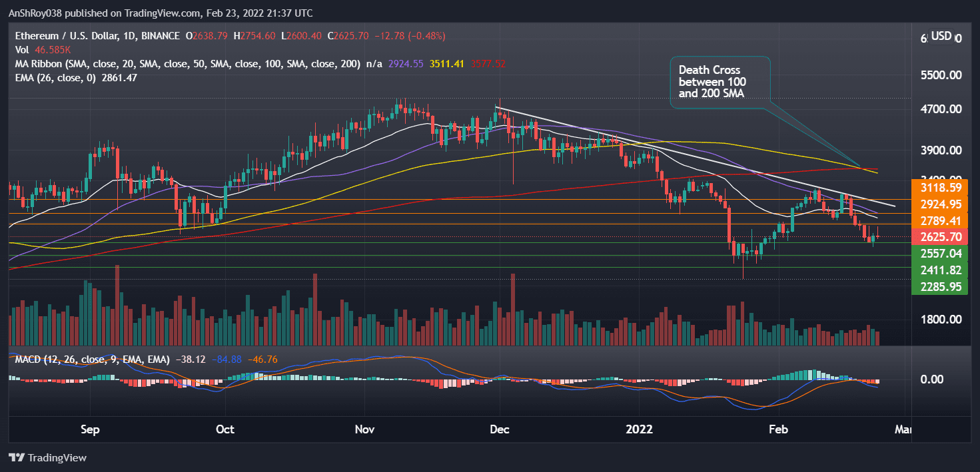980x472 pixels.
Task: Click the green 2557.04 support price label
Action: click(x=939, y=254)
